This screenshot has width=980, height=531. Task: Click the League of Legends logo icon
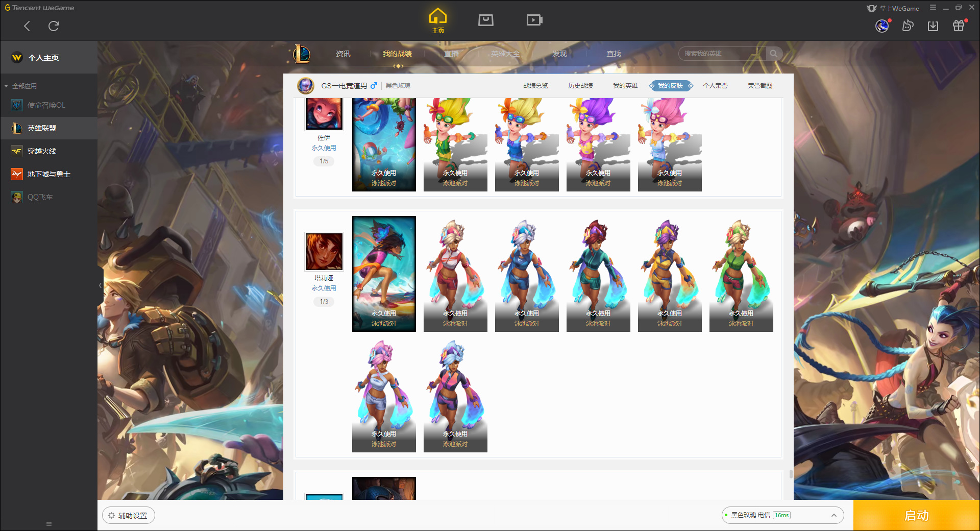(x=302, y=54)
